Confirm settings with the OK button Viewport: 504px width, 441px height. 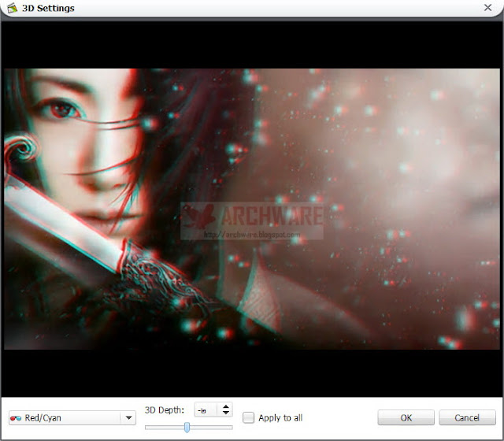(x=406, y=417)
